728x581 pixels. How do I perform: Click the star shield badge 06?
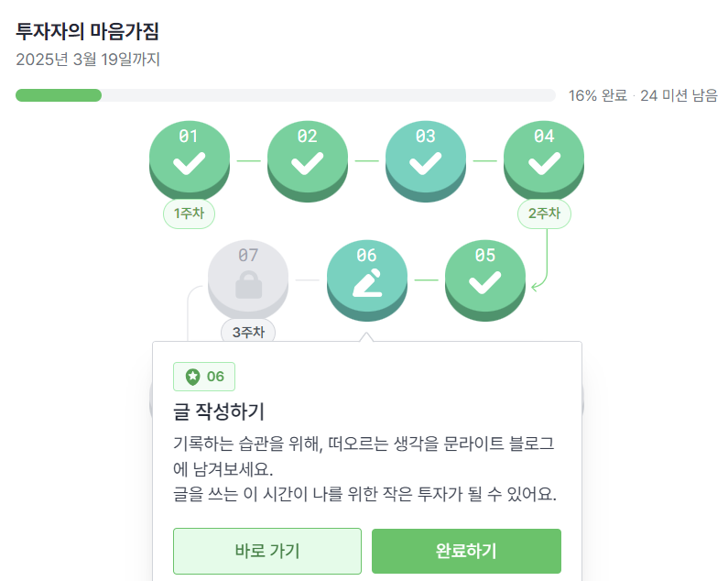[x=204, y=377]
